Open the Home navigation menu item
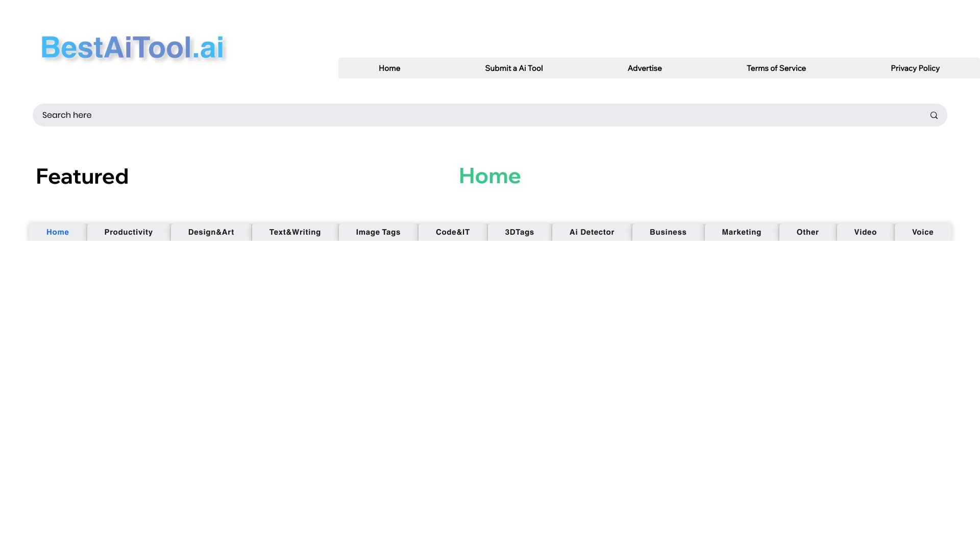The width and height of the screenshot is (980, 551). pos(389,68)
